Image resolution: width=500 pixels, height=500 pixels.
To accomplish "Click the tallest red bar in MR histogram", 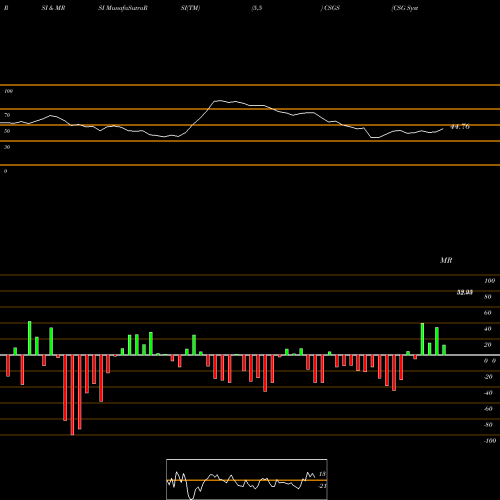I will coord(72,395).
